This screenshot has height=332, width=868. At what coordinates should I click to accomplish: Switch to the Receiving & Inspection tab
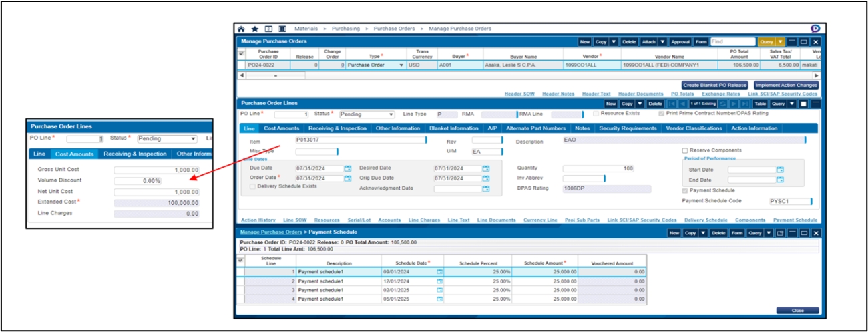[337, 128]
